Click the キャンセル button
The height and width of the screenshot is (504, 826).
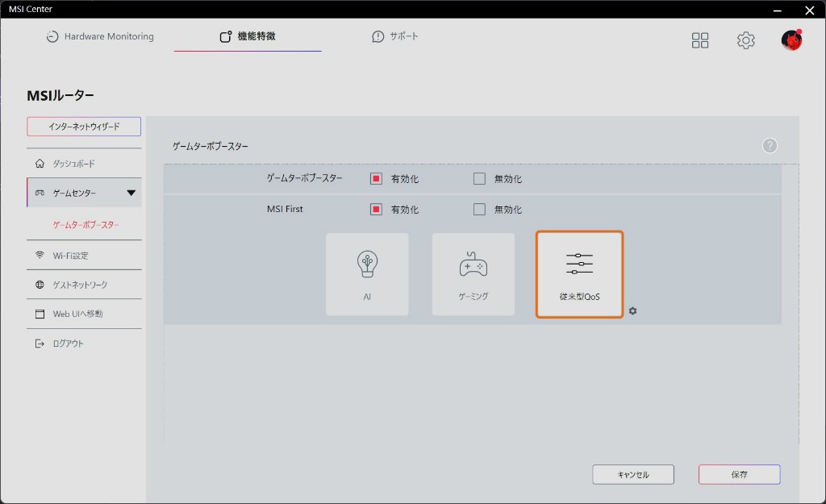coord(633,475)
